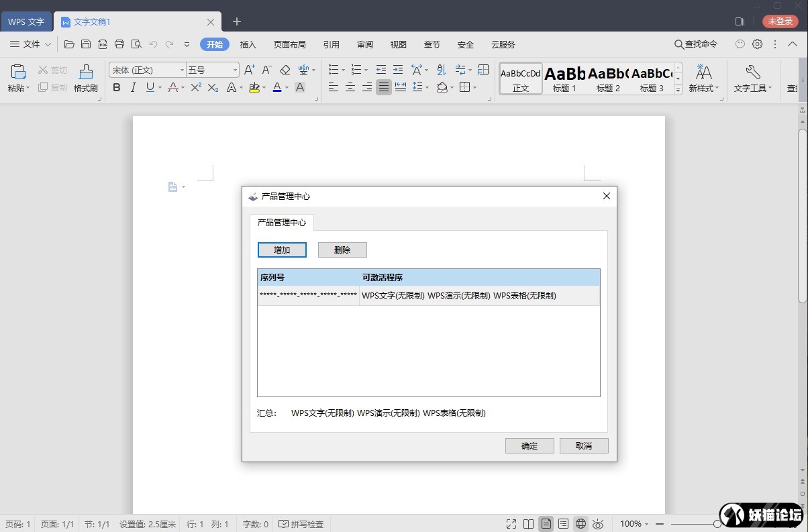Decrease paragraph indent

click(381, 70)
